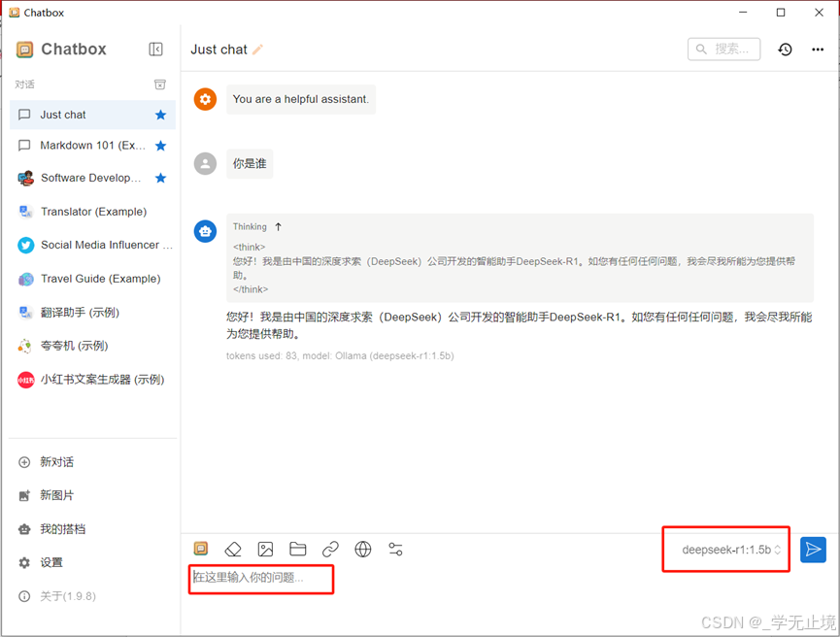Click the 你是谁 user message
840x637 pixels.
click(x=250, y=163)
